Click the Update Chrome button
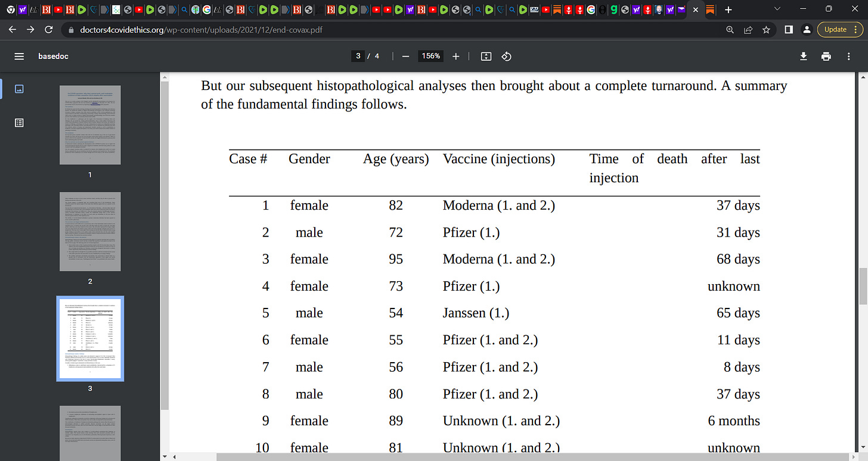Image resolution: width=868 pixels, height=461 pixels. 836,29
